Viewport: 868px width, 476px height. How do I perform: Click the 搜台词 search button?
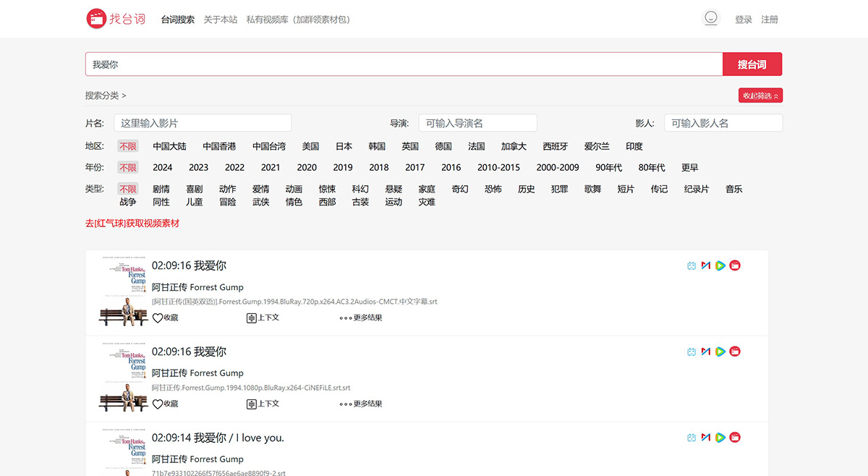coord(752,64)
